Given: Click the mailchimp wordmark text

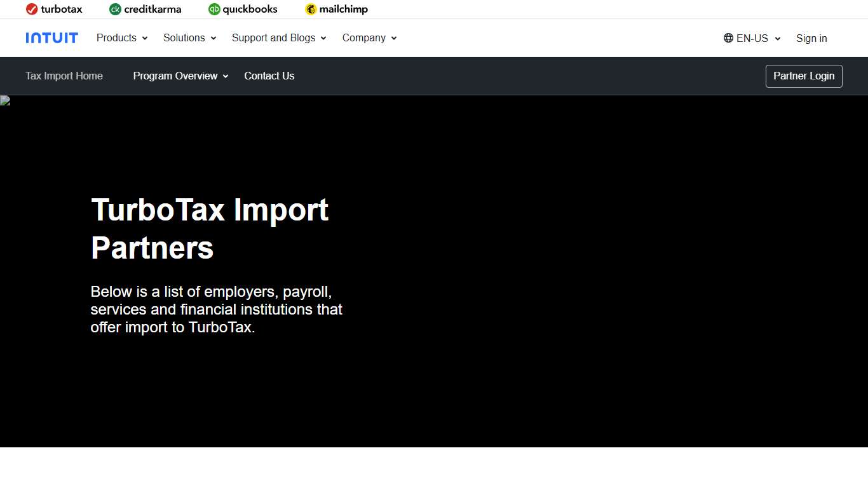Looking at the screenshot, I should point(343,9).
